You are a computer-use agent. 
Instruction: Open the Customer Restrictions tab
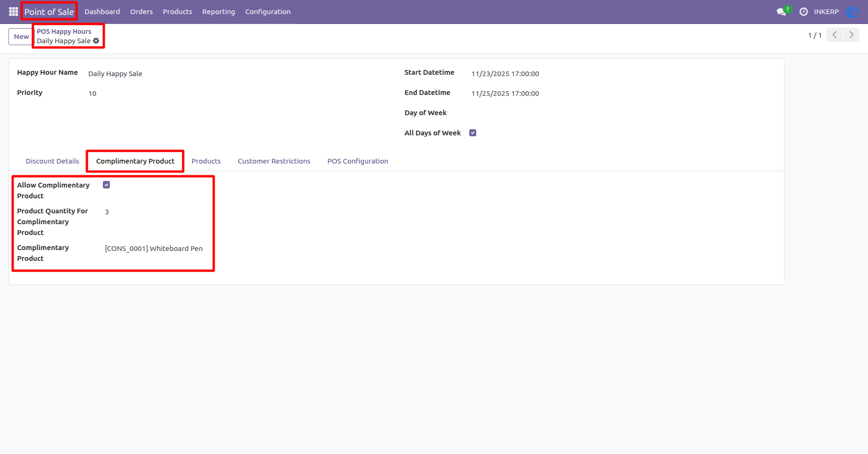point(274,161)
